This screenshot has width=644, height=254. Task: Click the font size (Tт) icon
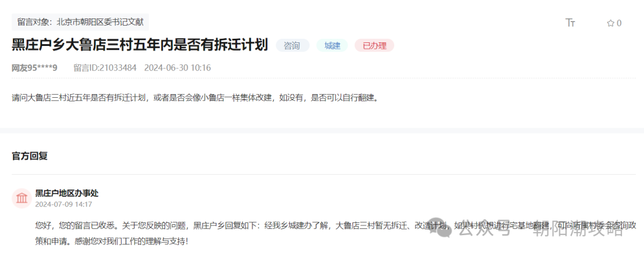(570, 23)
